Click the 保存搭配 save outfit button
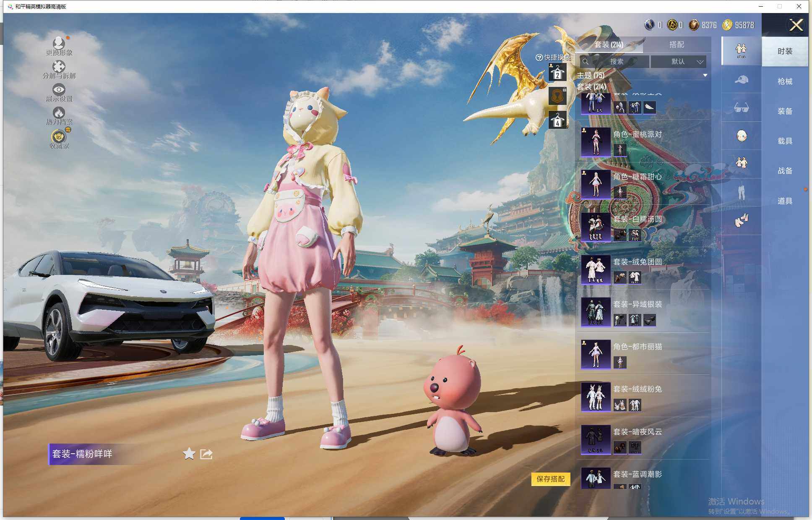Image resolution: width=812 pixels, height=520 pixels. point(550,479)
